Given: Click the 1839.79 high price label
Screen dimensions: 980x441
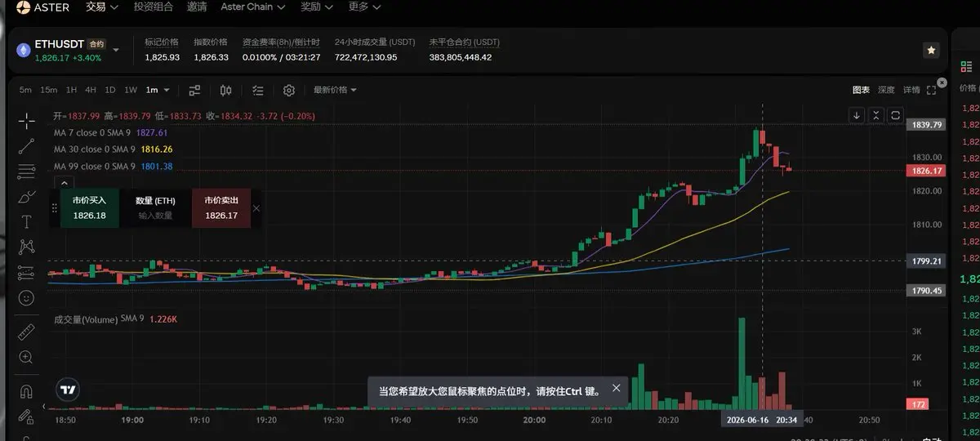Looking at the screenshot, I should pyautogui.click(x=927, y=125).
